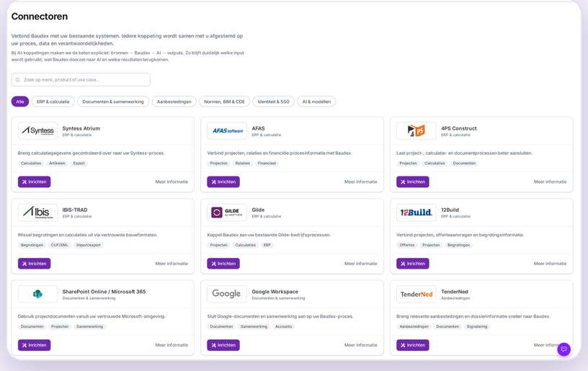Open the chat bubble widget
Viewport: 588px width, 371px height.
pyautogui.click(x=563, y=349)
